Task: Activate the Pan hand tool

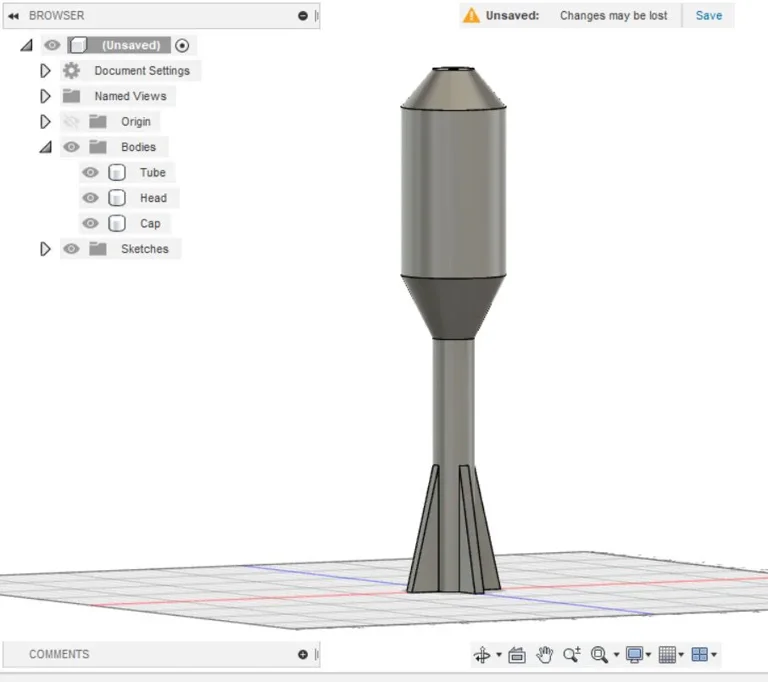Action: 545,655
